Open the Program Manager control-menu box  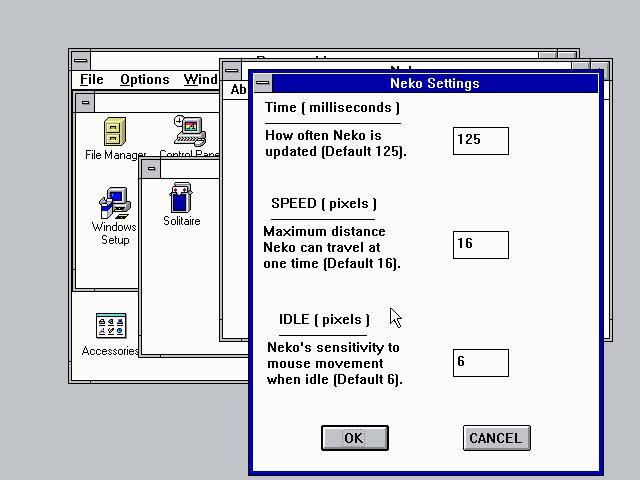[x=81, y=61]
